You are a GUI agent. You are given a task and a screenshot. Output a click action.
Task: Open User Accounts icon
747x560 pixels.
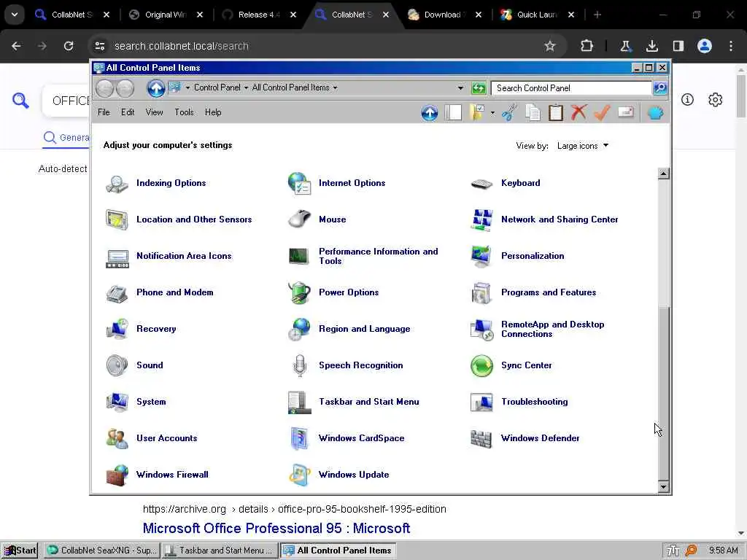[x=117, y=438]
